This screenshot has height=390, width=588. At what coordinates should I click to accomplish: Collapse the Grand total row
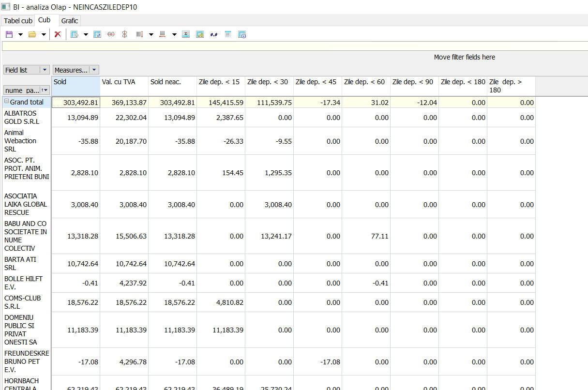click(7, 102)
